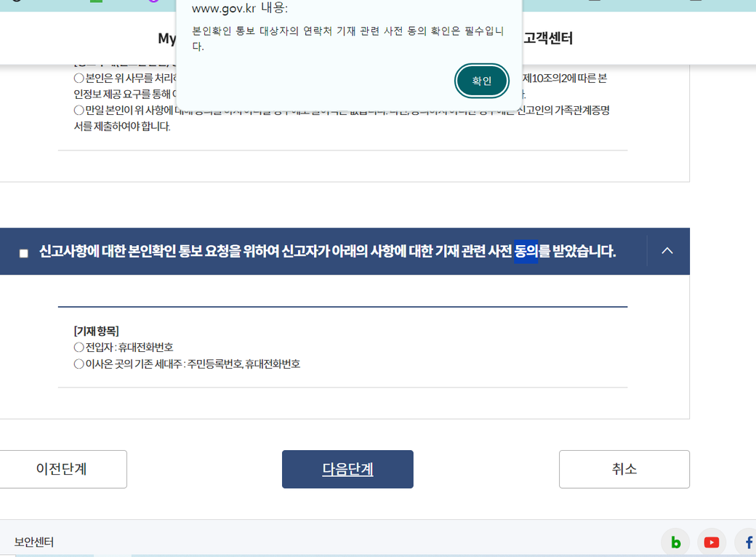Click the [기재 항목] heading
The width and height of the screenshot is (756, 557).
click(96, 331)
